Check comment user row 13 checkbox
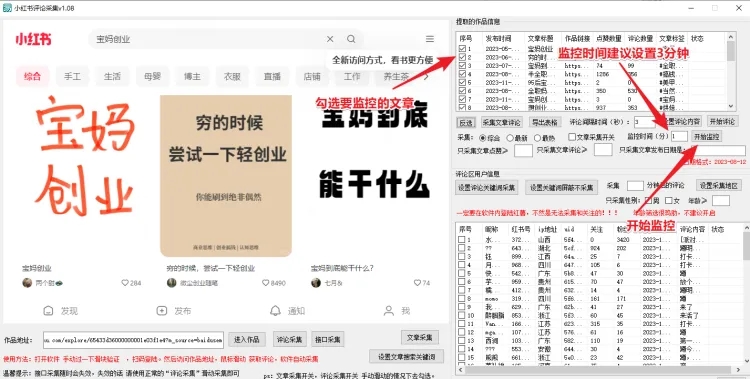Screen dimensions: 750x379 coord(462,340)
